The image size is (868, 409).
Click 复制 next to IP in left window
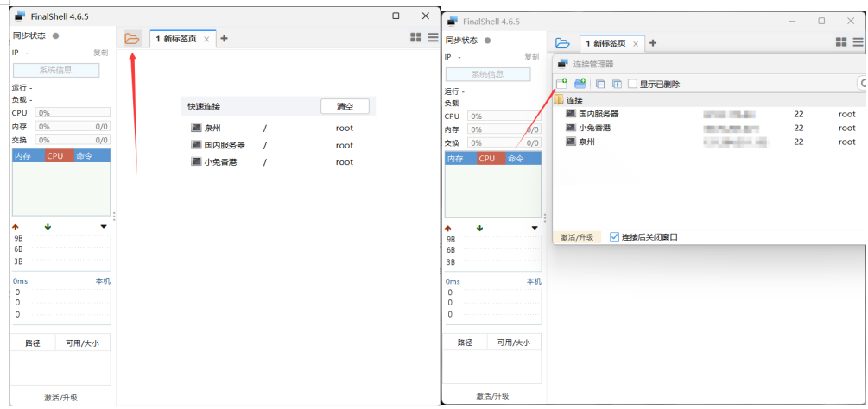(101, 53)
